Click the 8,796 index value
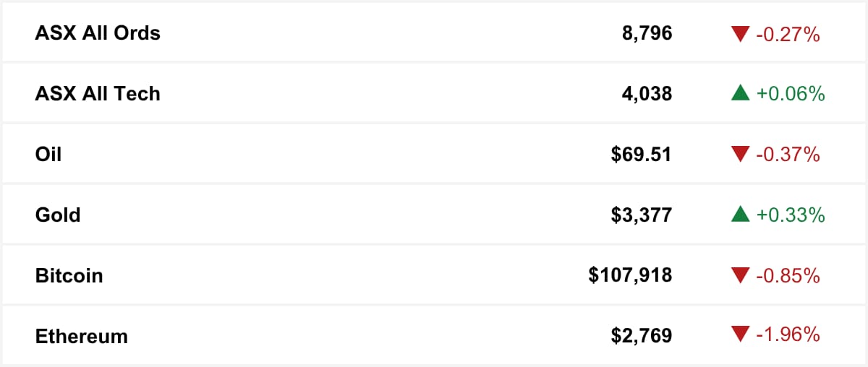868x367 pixels. click(x=647, y=33)
